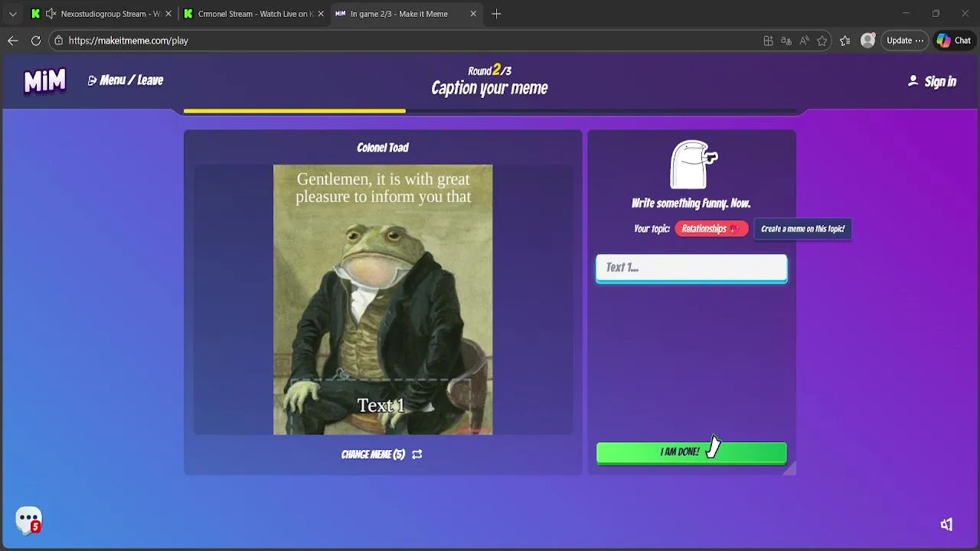The image size is (980, 551).
Task: Switch to Nexostudiogroup Stream tab
Action: 101,14
